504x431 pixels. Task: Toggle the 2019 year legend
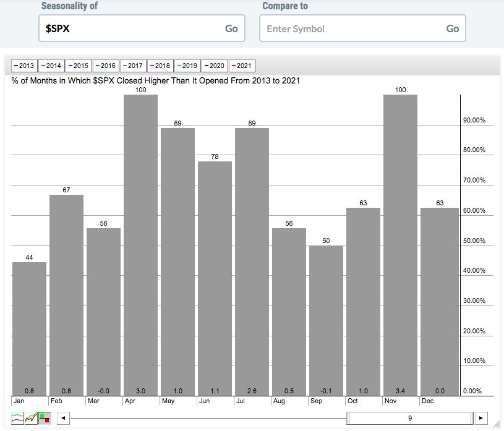pyautogui.click(x=187, y=66)
